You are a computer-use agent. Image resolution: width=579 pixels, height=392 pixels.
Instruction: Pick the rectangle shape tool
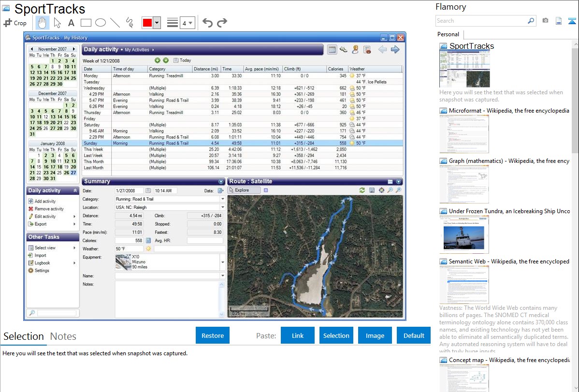click(x=86, y=23)
